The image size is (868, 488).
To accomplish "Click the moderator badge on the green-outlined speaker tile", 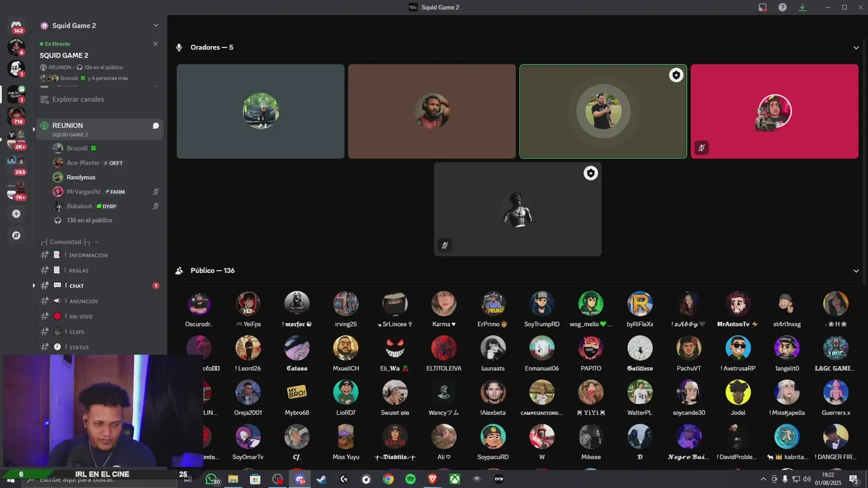I will tap(675, 75).
